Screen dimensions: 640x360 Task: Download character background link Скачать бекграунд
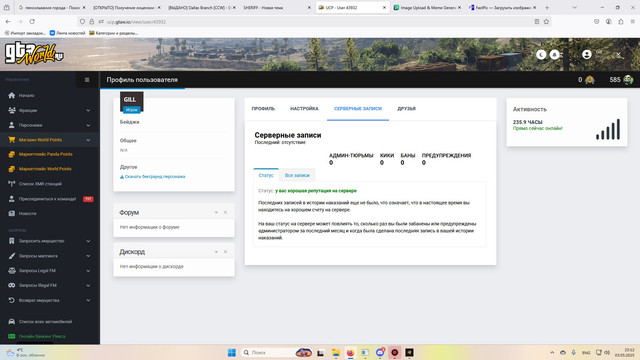[x=153, y=177]
